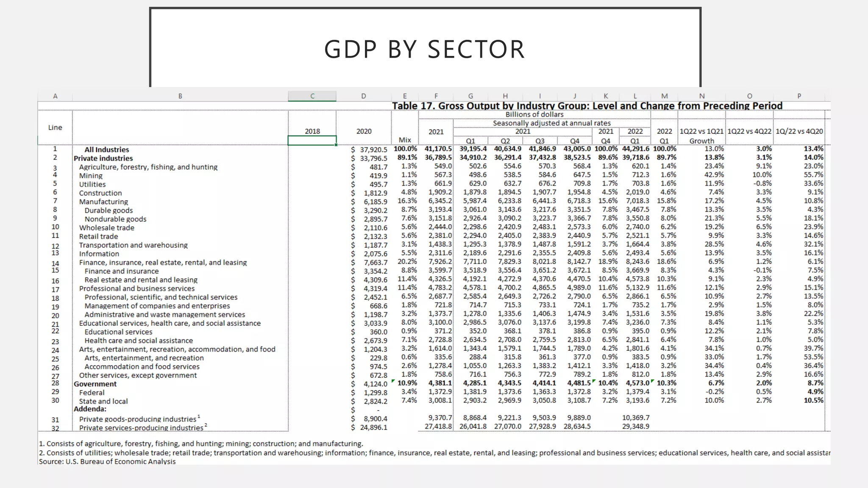Select 'Educational services' row label on line 22
This screenshot has height=488, width=868.
tap(118, 332)
